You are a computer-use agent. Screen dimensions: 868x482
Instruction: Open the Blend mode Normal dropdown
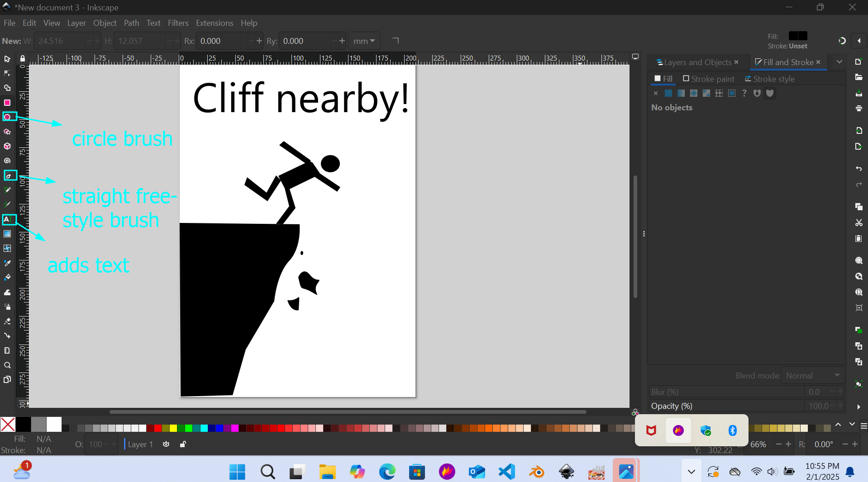(813, 376)
